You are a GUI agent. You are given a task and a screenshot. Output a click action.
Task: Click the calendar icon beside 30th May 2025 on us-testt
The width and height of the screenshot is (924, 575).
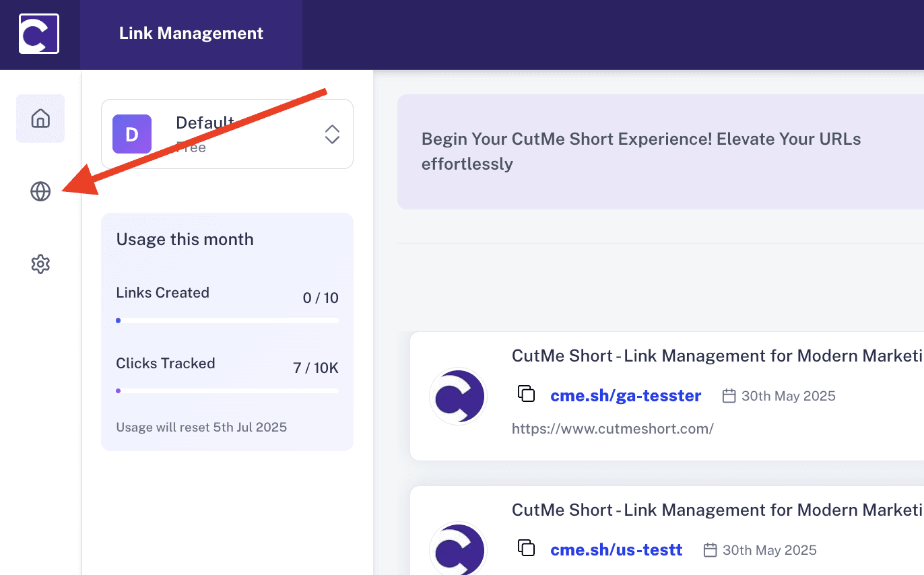tap(710, 550)
